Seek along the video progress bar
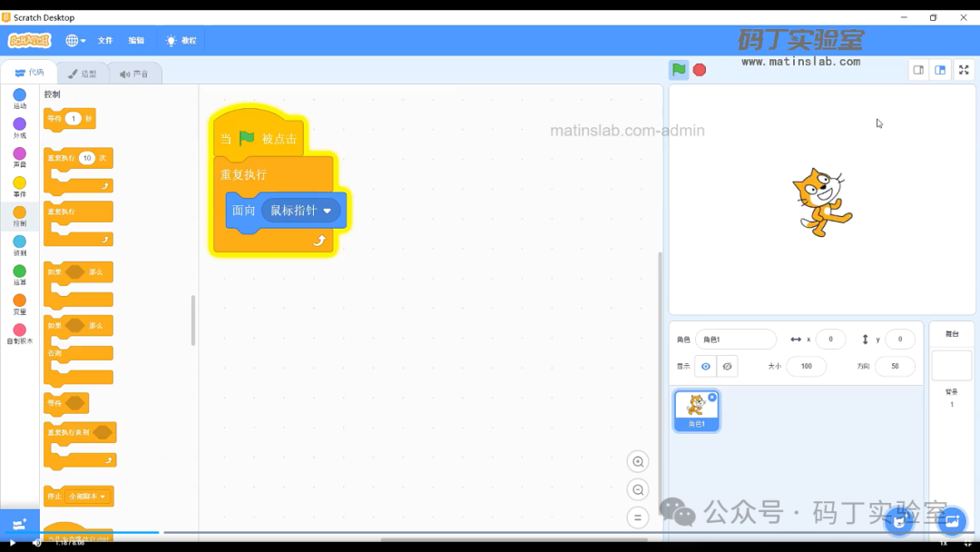This screenshot has height=552, width=980. 490,533
